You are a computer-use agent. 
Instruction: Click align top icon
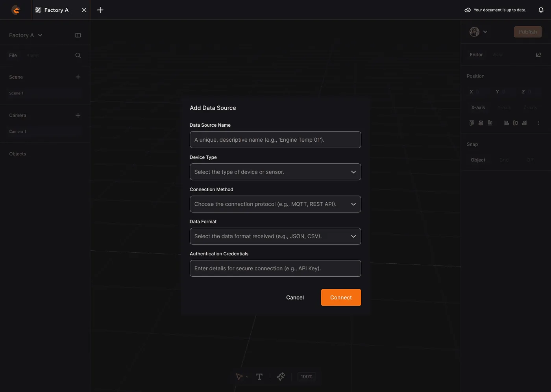tap(471, 123)
